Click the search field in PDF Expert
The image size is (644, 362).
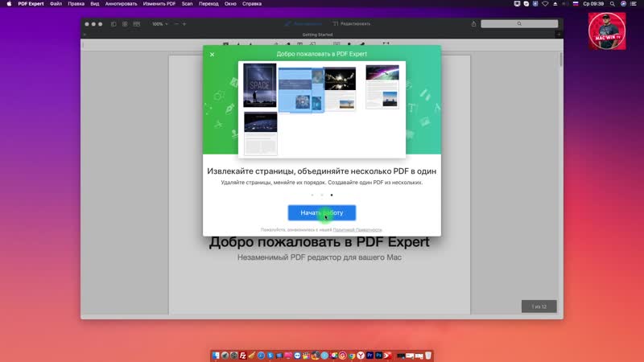pyautogui.click(x=519, y=24)
